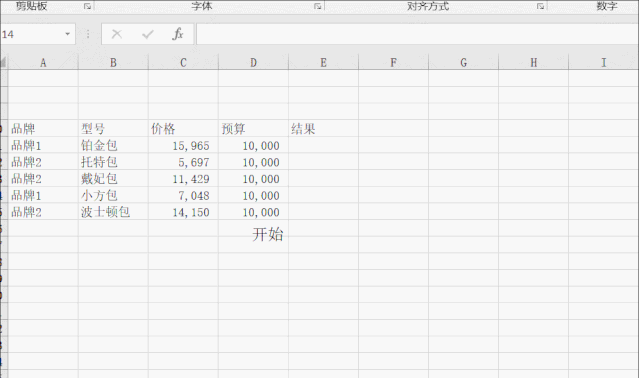639x378 pixels.
Task: Expand the Name Box dropdown arrow
Action: [68, 34]
